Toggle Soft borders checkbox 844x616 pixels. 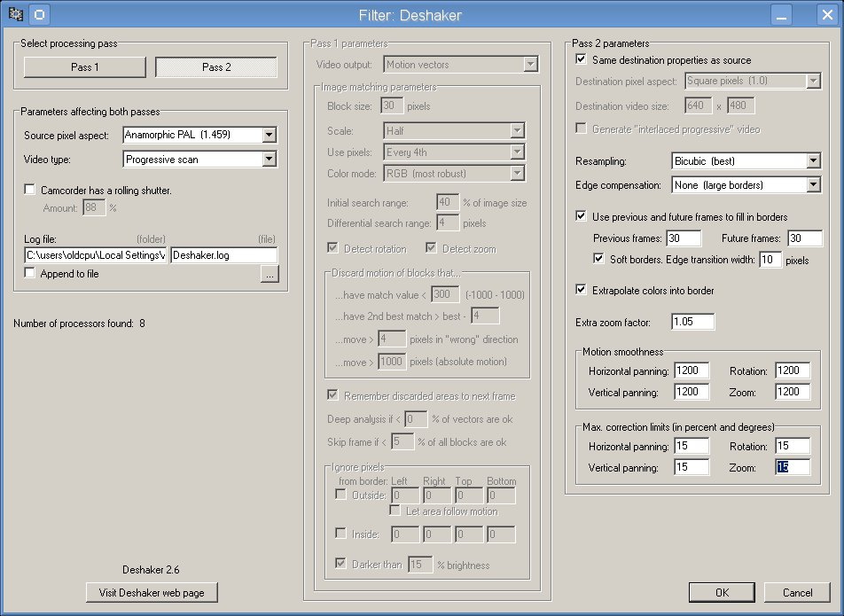point(598,260)
